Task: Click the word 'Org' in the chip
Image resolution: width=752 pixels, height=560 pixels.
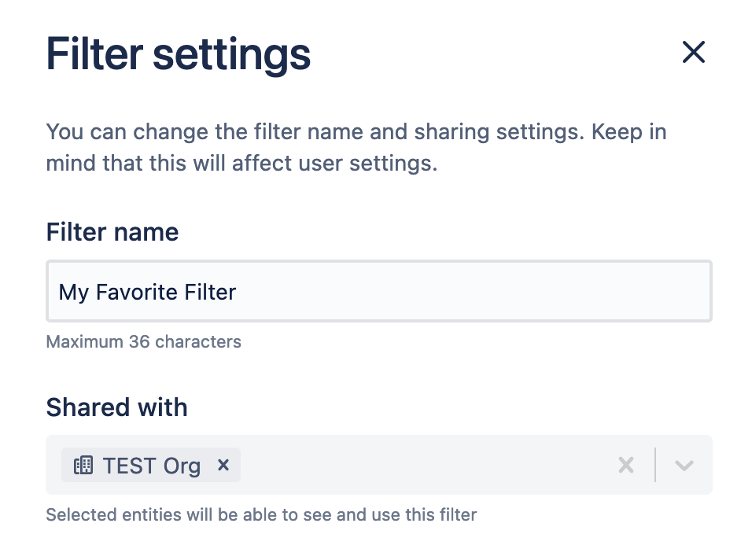Action: coord(182,465)
